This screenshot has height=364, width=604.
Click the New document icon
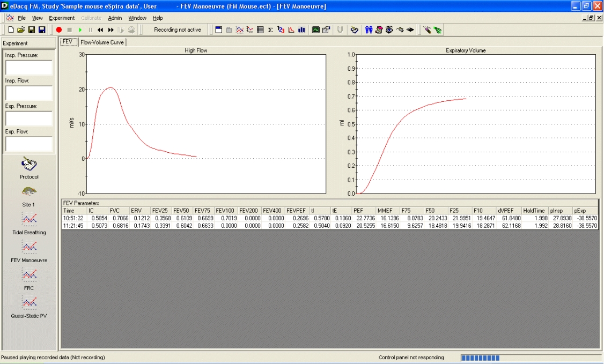11,30
